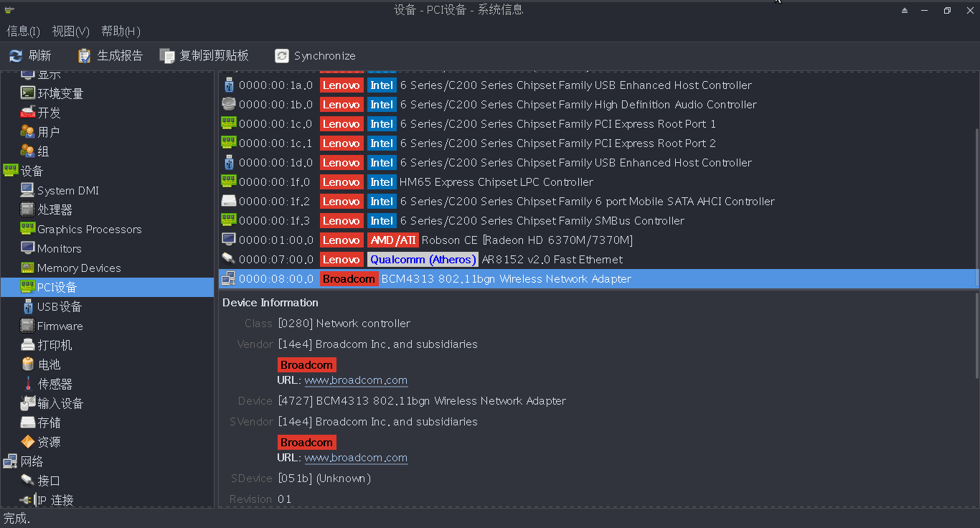
Task: Open the 视图(V) menu
Action: coord(70,31)
